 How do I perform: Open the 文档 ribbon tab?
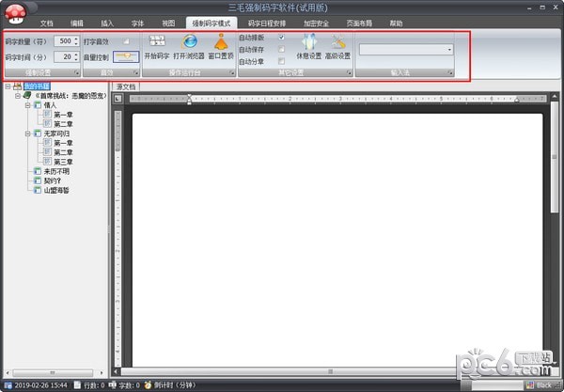pos(47,24)
